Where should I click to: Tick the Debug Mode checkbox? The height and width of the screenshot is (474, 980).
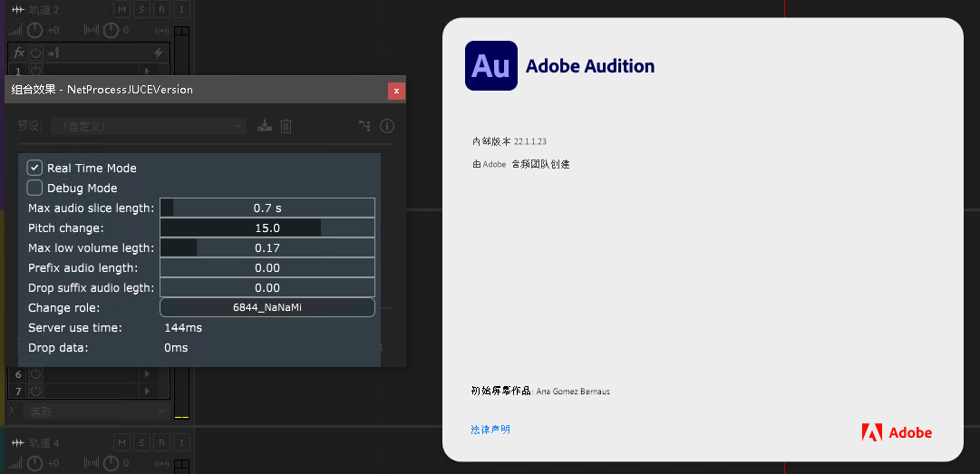[x=34, y=188]
